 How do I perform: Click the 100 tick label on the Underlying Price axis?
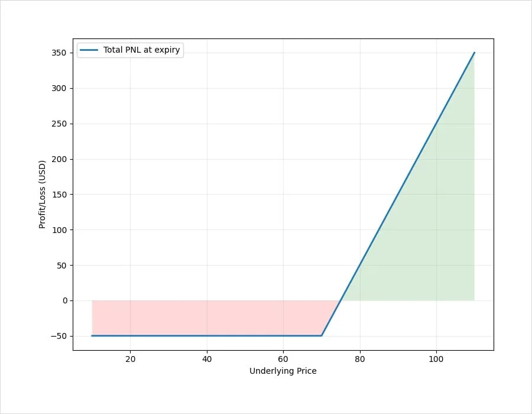pyautogui.click(x=436, y=359)
